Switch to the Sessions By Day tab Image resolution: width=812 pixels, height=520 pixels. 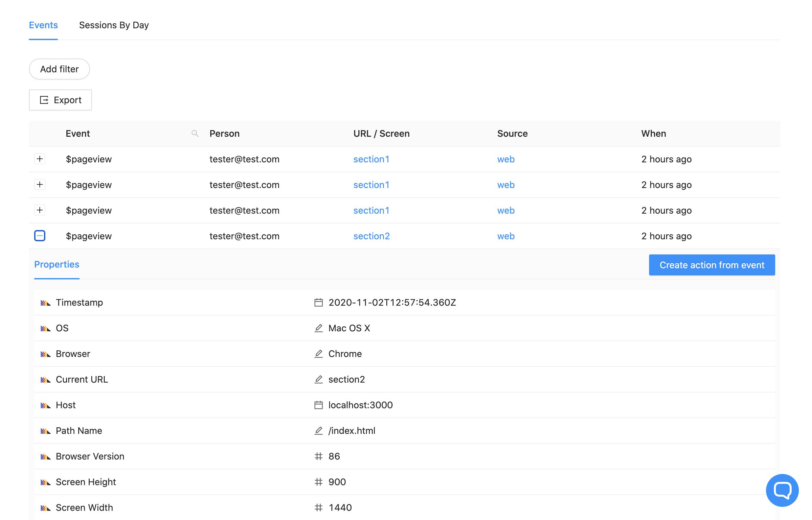pyautogui.click(x=114, y=25)
